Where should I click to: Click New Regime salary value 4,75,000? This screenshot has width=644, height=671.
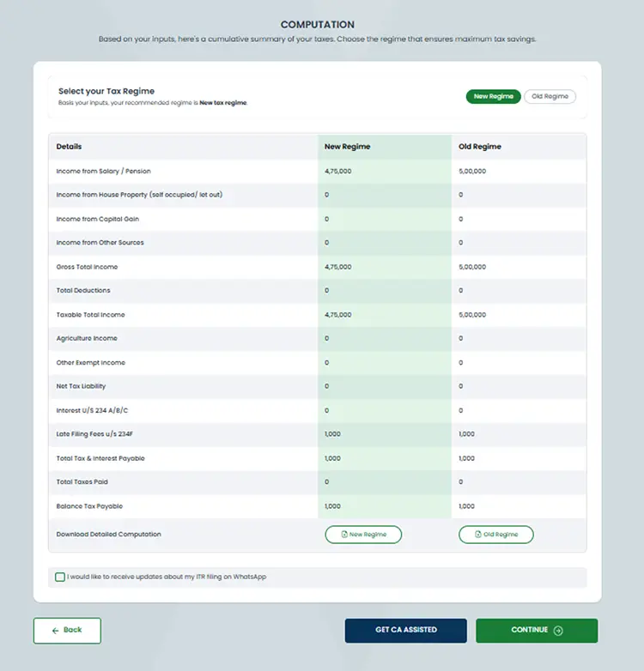tap(337, 171)
